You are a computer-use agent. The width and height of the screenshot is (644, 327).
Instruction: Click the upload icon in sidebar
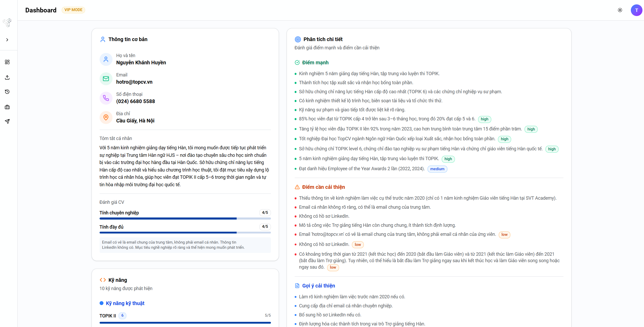(7, 77)
